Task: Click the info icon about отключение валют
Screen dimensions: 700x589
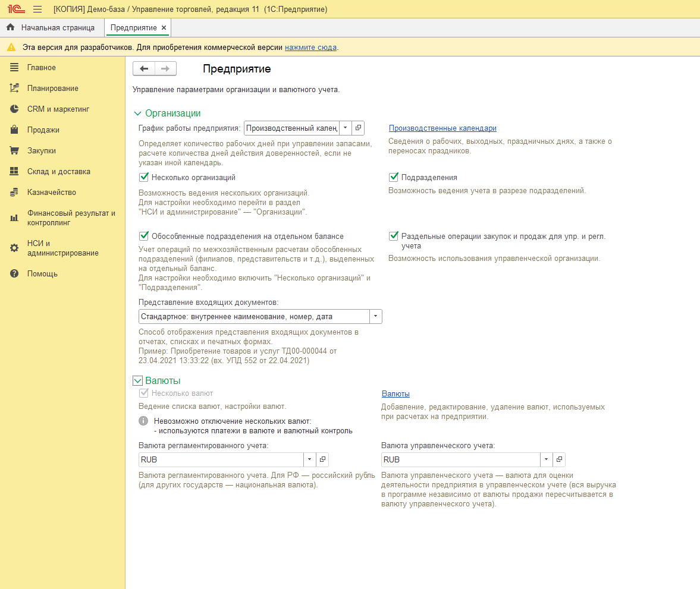Action: click(143, 421)
